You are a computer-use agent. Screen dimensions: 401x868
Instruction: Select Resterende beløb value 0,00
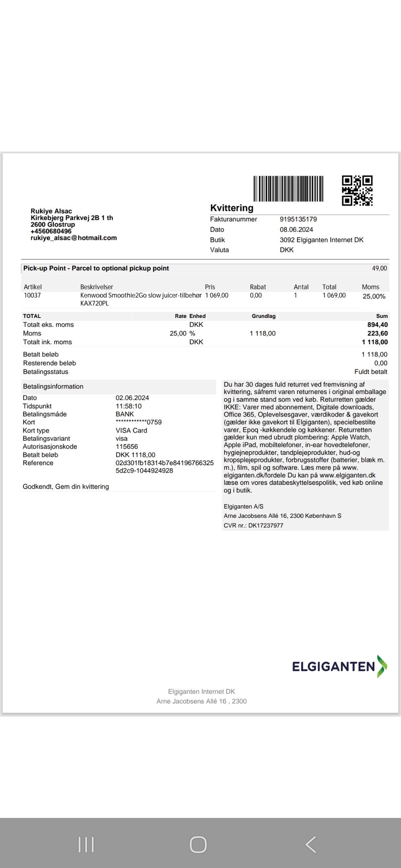(381, 363)
